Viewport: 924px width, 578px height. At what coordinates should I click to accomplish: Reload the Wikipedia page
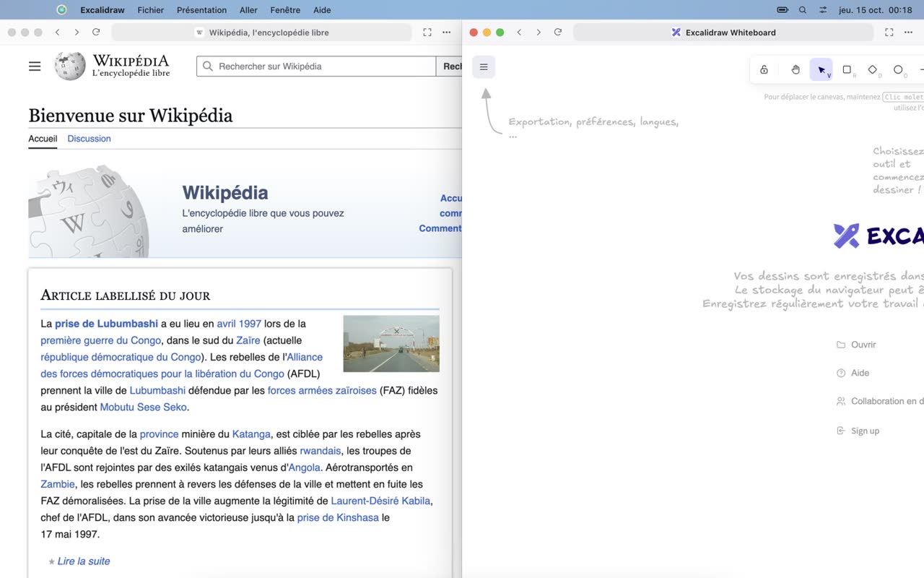(x=96, y=33)
